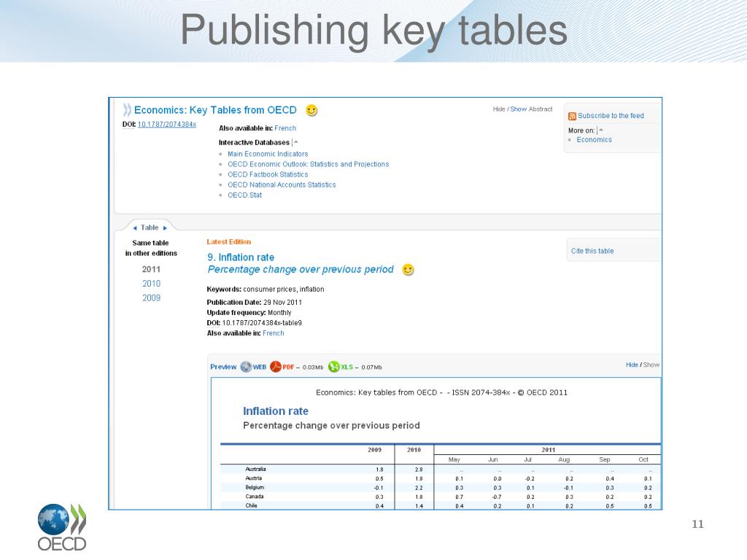Screen dimensions: 747x560
Task: Click the 2010 column header
Action: (414, 449)
